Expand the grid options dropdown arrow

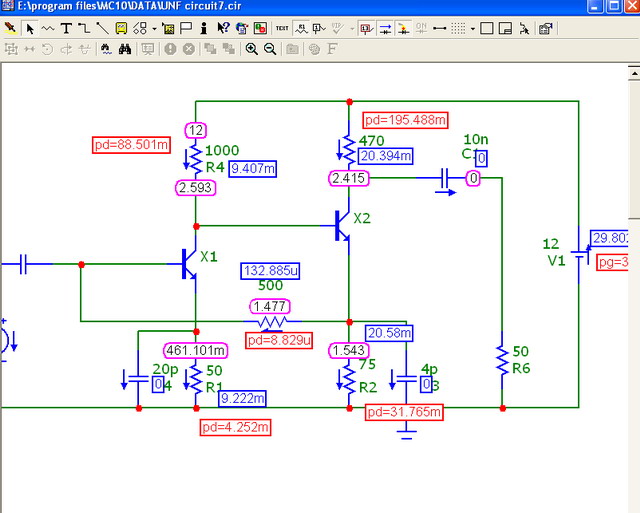point(472,28)
